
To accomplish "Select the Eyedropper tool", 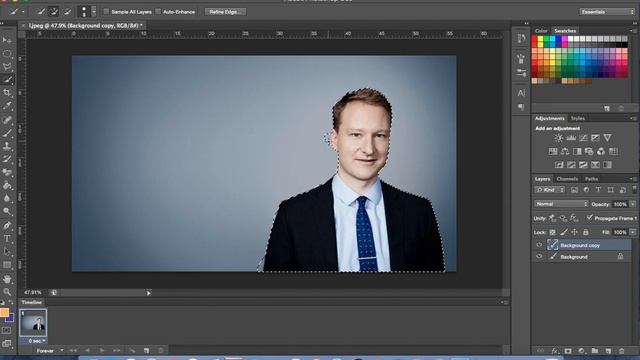I will point(7,106).
